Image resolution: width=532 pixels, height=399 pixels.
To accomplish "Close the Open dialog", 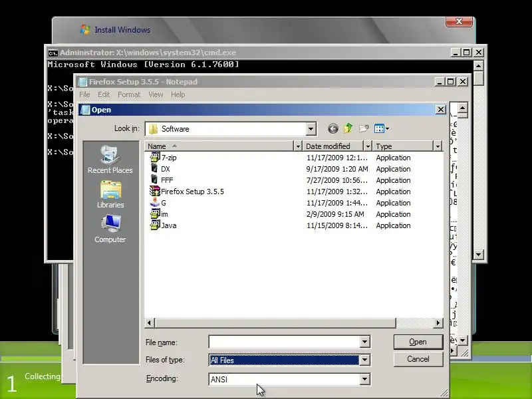I will pos(440,110).
